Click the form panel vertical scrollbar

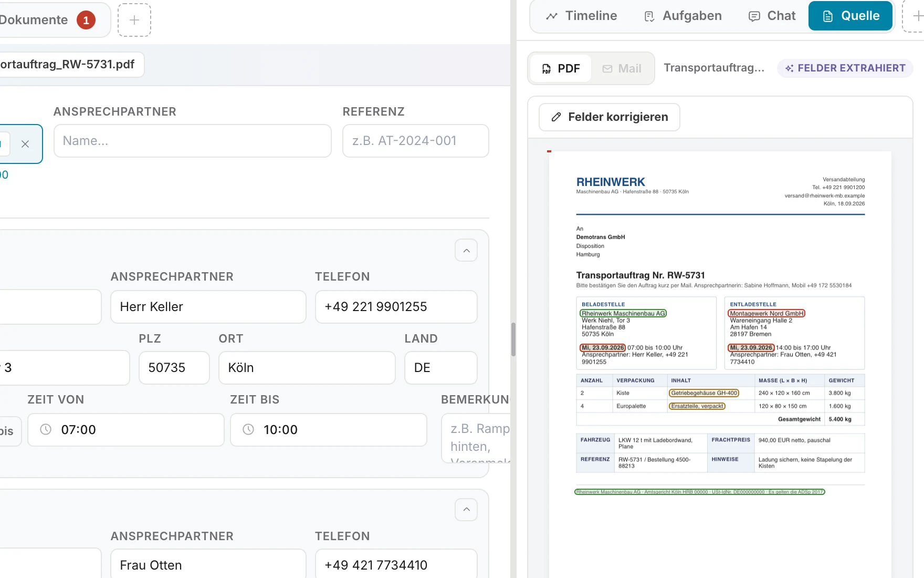[x=513, y=339]
